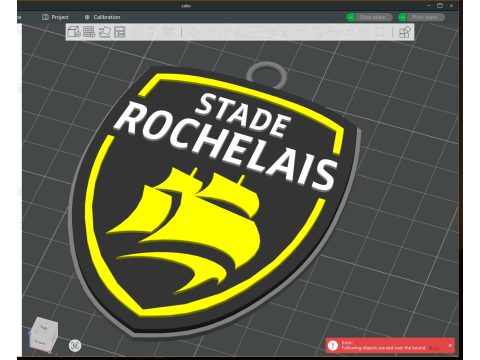Select the Text shape tool
Viewport: 480px width, 360px height.
[317, 32]
